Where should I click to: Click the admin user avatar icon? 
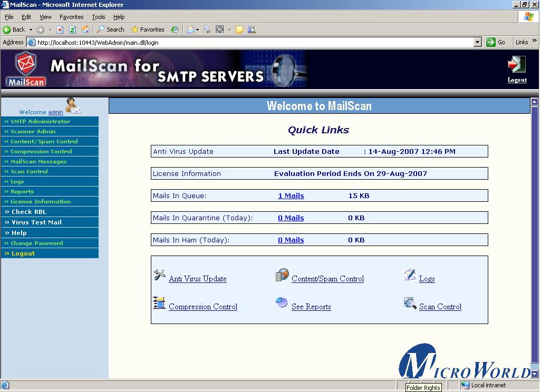73,105
